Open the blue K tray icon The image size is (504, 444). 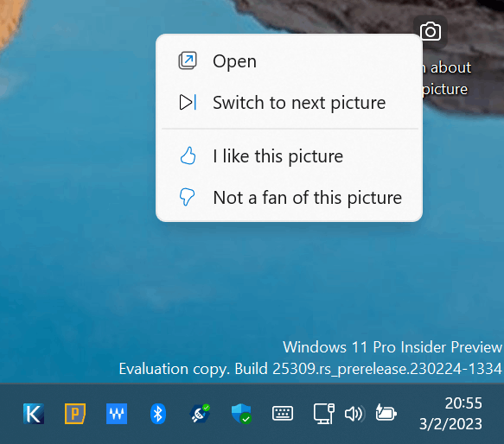34,414
